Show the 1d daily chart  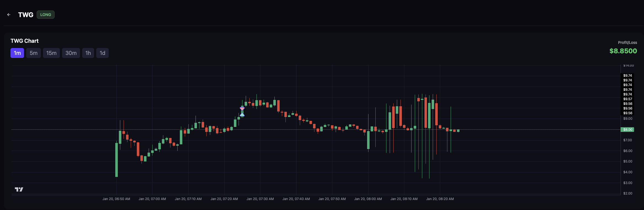pyautogui.click(x=102, y=53)
